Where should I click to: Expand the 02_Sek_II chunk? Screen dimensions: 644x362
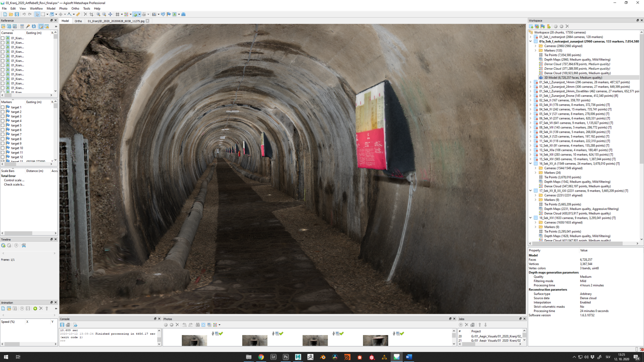(x=531, y=100)
